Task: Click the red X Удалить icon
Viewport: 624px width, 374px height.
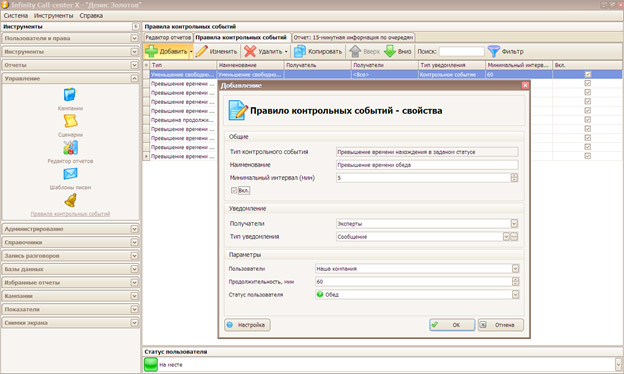Action: (250, 51)
